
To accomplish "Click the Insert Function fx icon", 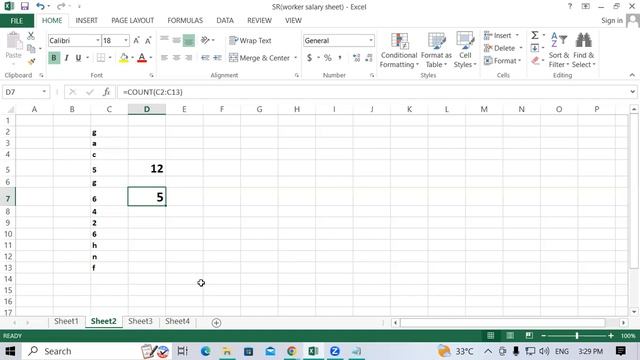I will point(106,92).
